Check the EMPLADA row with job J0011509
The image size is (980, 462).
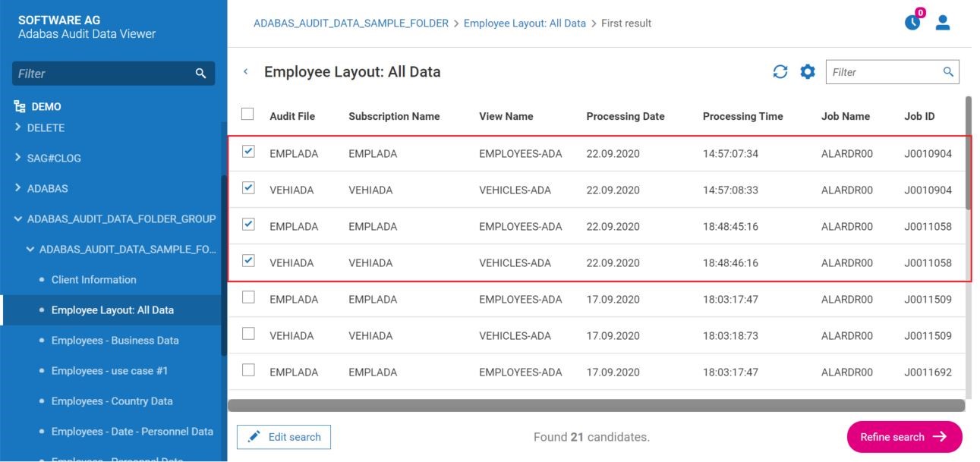click(248, 297)
